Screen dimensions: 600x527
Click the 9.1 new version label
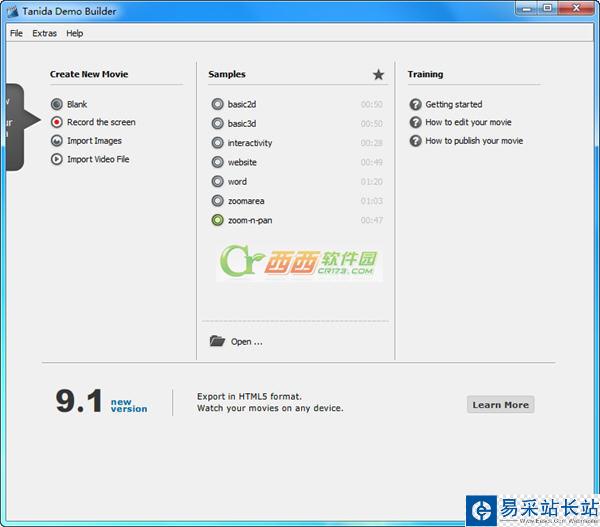click(x=101, y=401)
